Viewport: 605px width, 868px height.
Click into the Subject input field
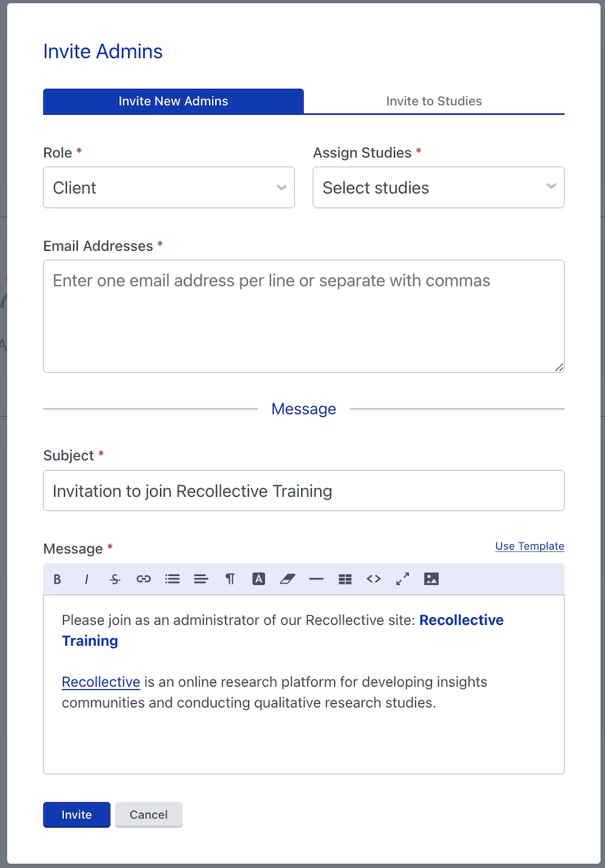pyautogui.click(x=304, y=490)
